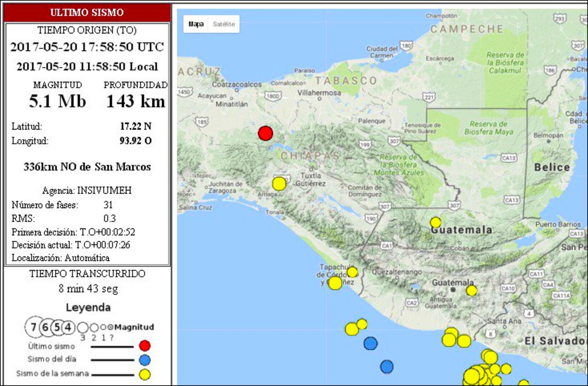The width and height of the screenshot is (588, 386).
Task: Click the red latest-earthquake marker in Chiapas
Action: [265, 133]
